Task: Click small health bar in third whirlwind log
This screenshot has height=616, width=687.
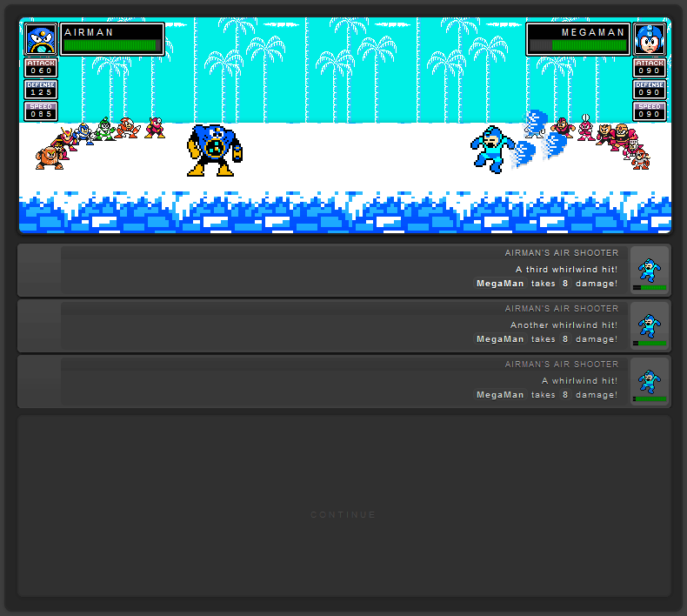Action: (x=650, y=288)
